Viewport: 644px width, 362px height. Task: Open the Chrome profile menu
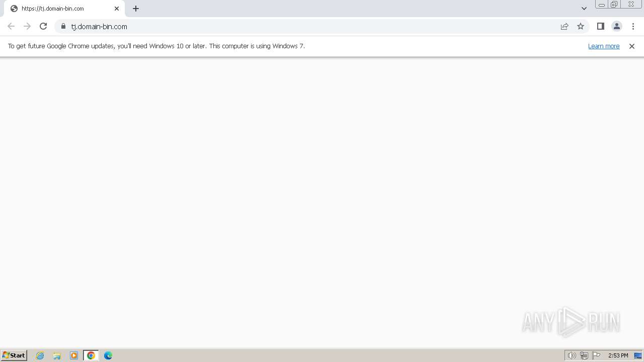point(616,26)
